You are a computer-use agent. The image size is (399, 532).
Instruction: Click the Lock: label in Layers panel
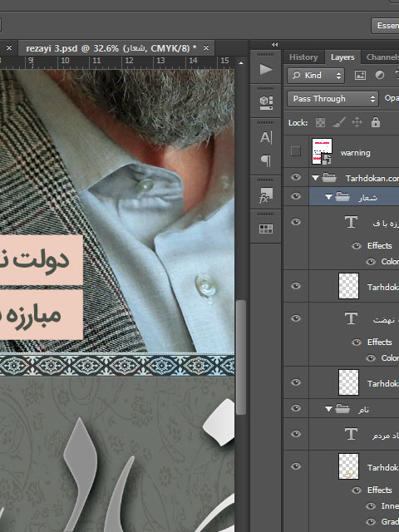click(x=298, y=123)
